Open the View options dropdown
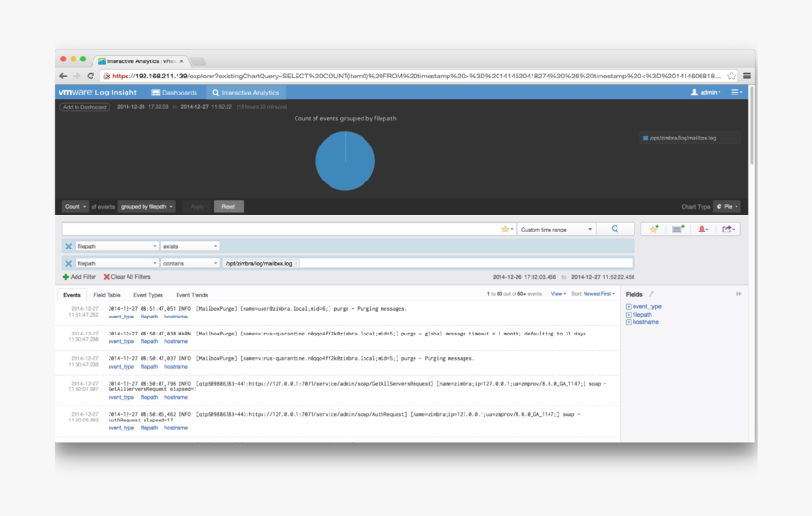 point(558,294)
